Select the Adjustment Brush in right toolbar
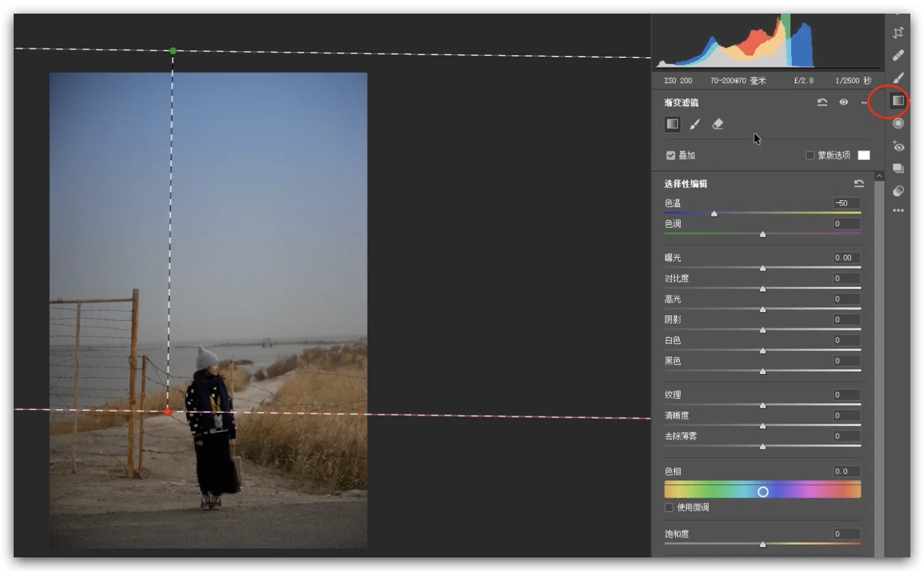The height and width of the screenshot is (571, 924). [x=898, y=78]
